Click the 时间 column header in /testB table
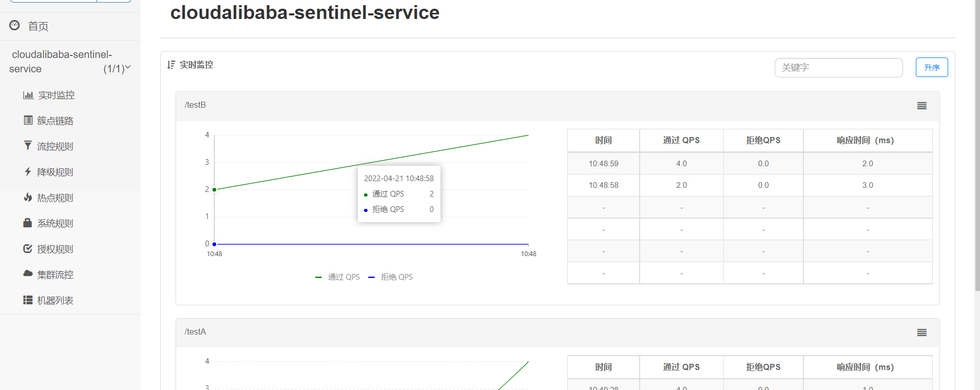980x390 pixels. (x=603, y=140)
